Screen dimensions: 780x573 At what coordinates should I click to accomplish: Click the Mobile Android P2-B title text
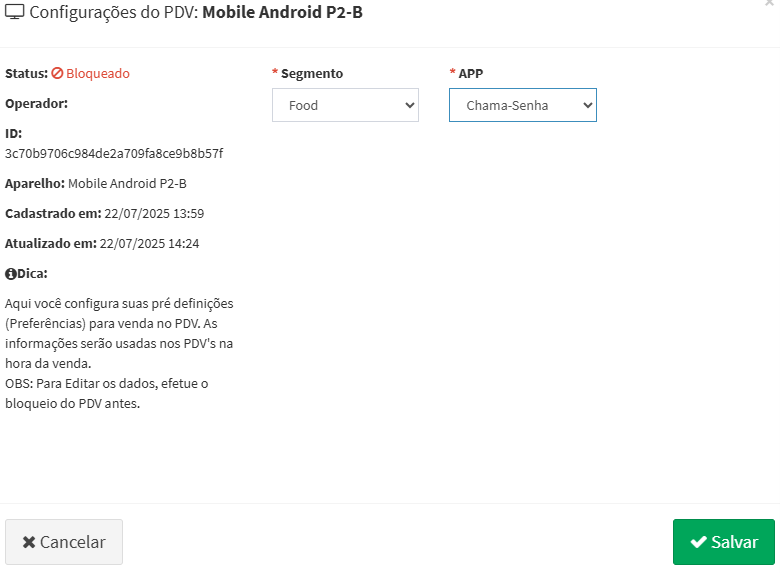[283, 12]
